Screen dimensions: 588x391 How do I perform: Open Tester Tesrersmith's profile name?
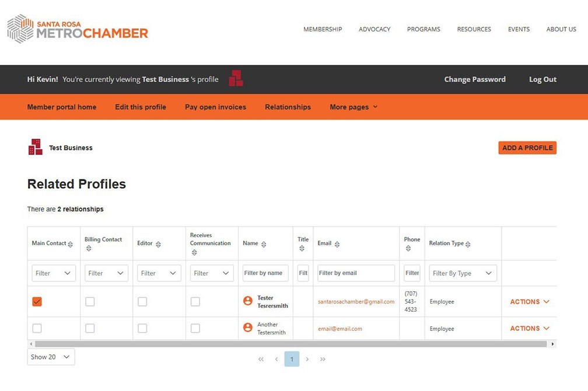pyautogui.click(x=272, y=302)
